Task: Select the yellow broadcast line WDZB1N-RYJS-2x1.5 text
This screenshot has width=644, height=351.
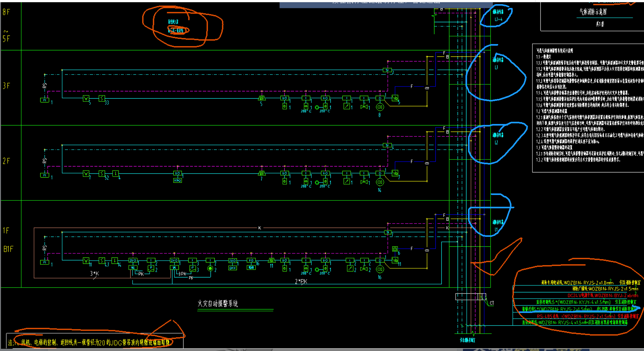Action: pyautogui.click(x=605, y=289)
